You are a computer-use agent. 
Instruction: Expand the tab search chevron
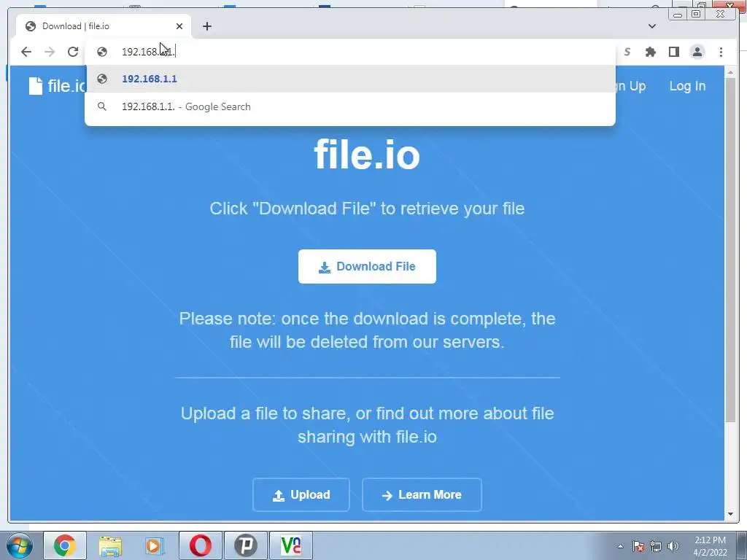coord(652,26)
